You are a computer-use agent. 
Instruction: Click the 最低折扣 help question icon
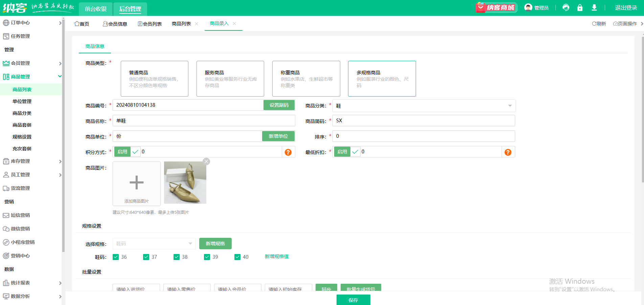tap(508, 152)
